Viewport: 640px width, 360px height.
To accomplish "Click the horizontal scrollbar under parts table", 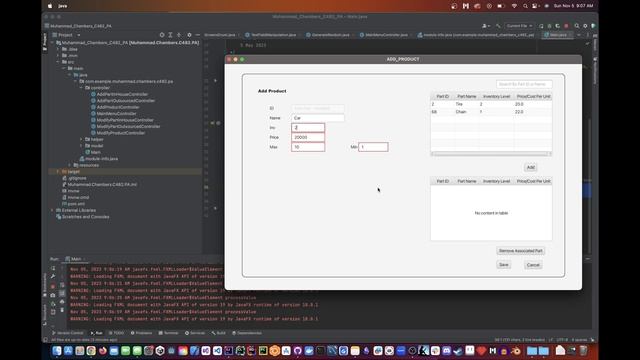I will (x=491, y=154).
